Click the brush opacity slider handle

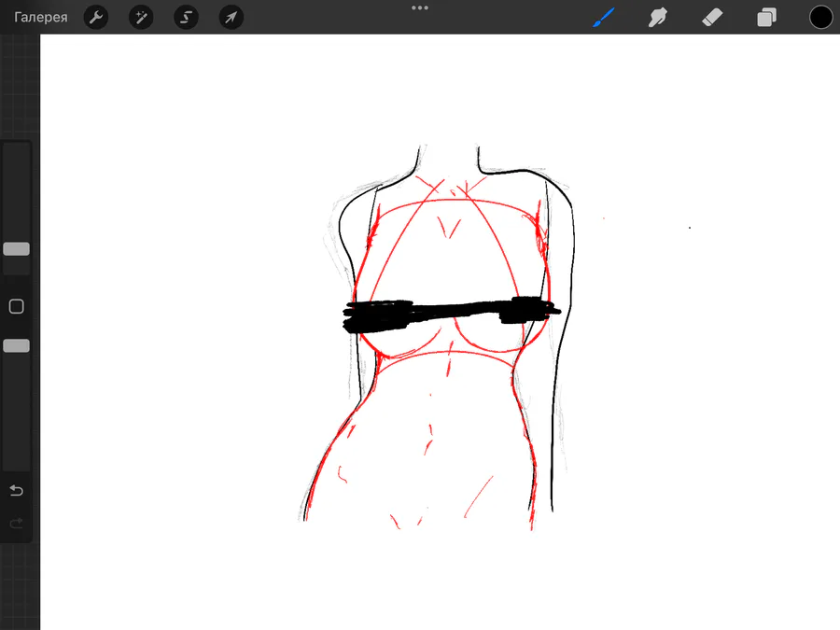click(17, 345)
